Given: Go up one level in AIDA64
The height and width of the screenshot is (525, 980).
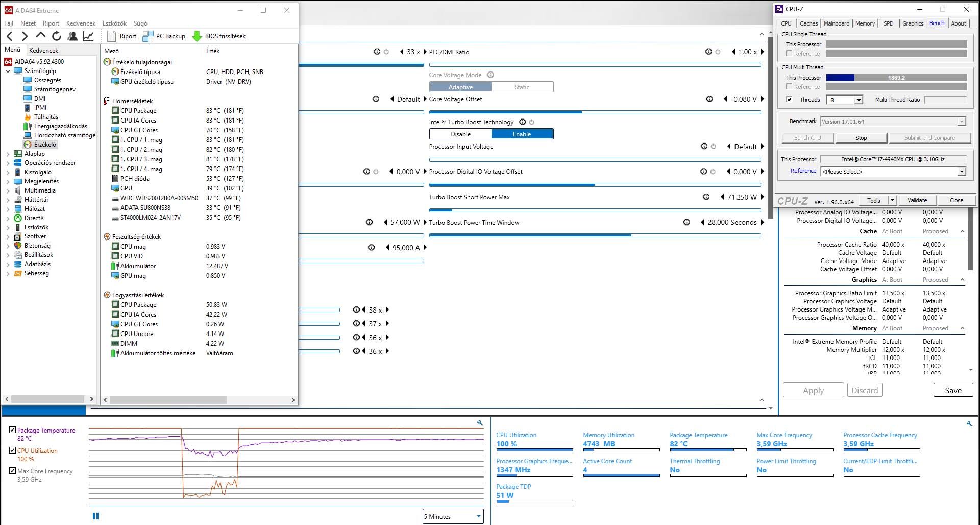Looking at the screenshot, I should [41, 36].
